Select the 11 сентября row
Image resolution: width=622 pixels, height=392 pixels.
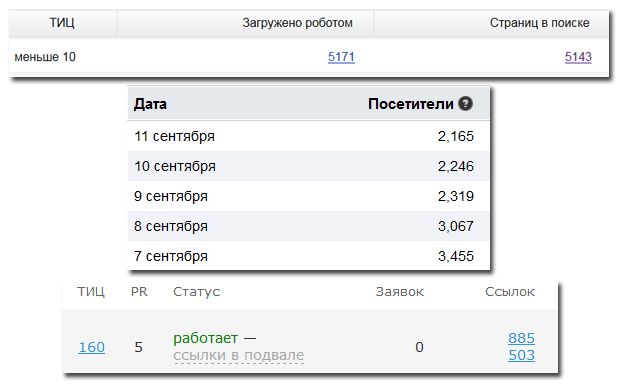pos(308,136)
